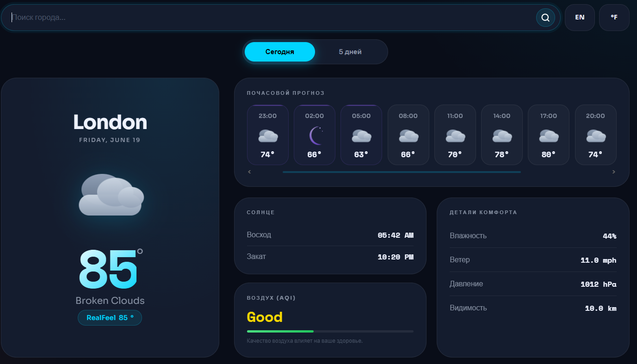Screen dimensions: 637x364
Task: Click the 11.0 mph wind value
Action: 599,260
